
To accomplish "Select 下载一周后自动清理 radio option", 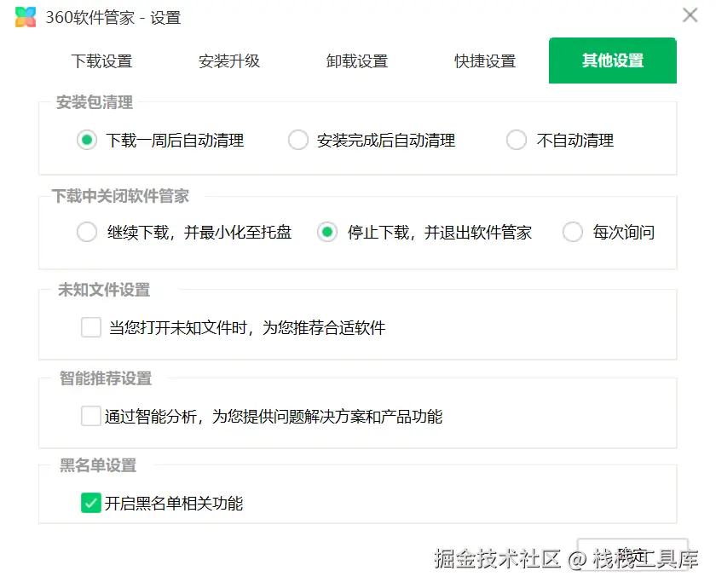I will coord(87,141).
